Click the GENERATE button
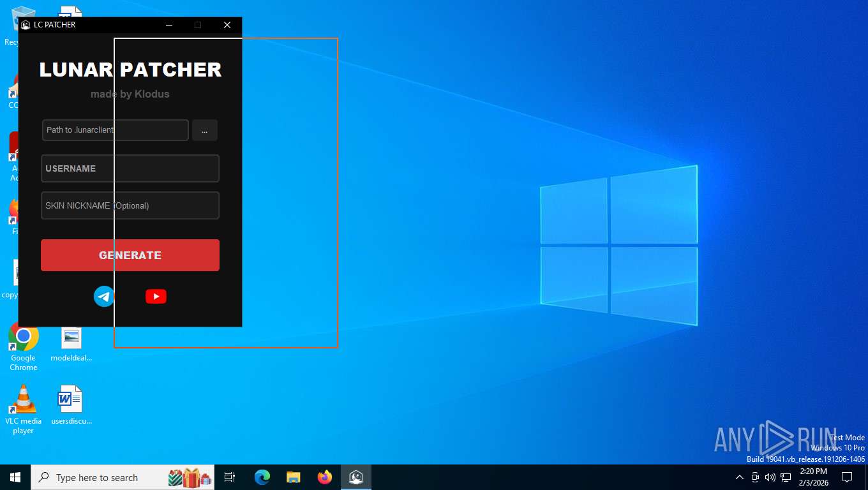 click(130, 255)
